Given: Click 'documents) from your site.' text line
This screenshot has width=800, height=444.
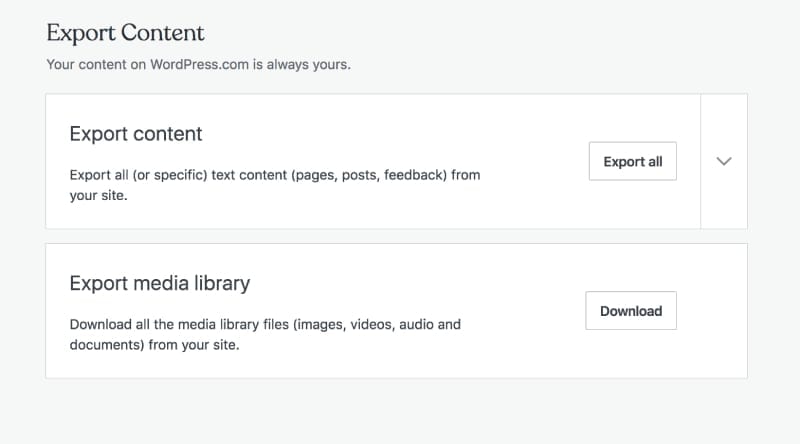Looking at the screenshot, I should click(x=155, y=346).
